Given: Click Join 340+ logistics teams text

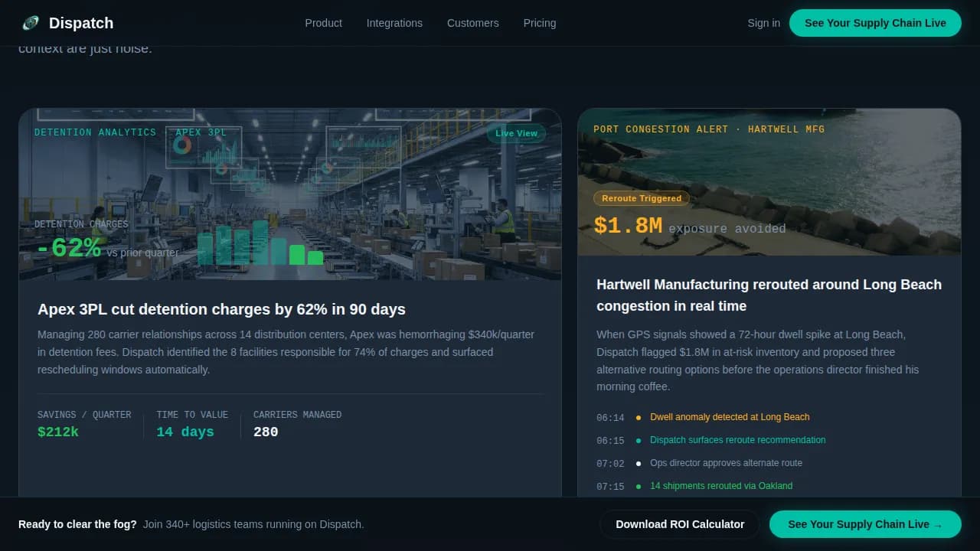Looking at the screenshot, I should [253, 524].
